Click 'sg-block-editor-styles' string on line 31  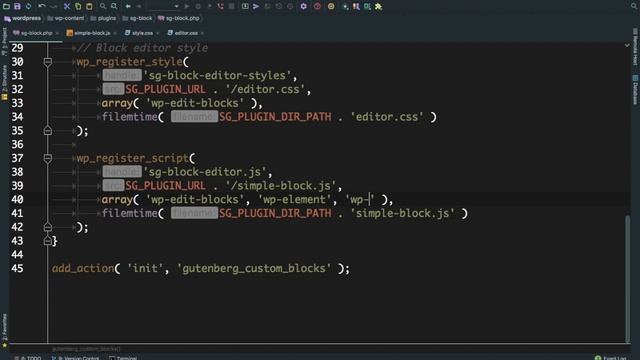tap(217, 76)
